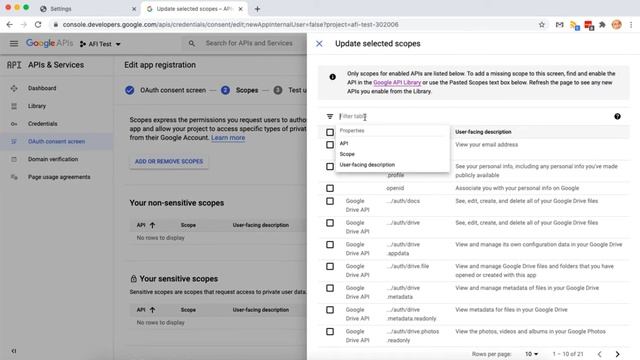Click the Library sidebar icon
Screen dimensions: 640x360
[14, 106]
